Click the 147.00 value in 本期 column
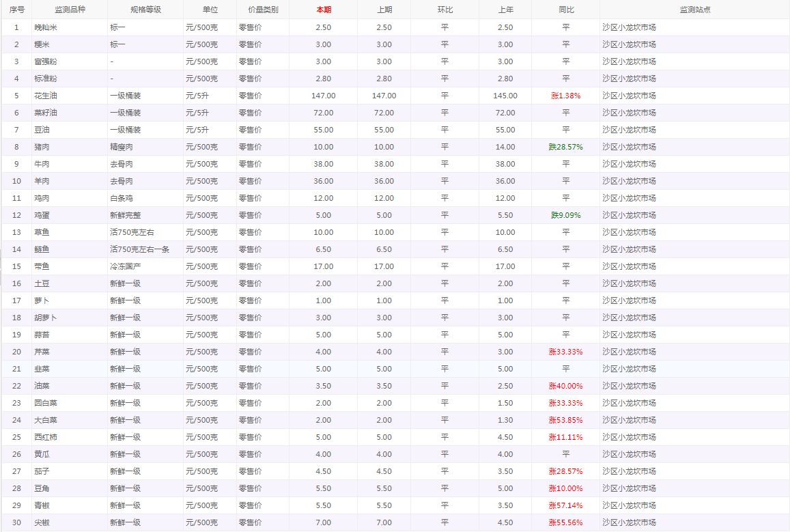The image size is (790, 532). click(324, 96)
